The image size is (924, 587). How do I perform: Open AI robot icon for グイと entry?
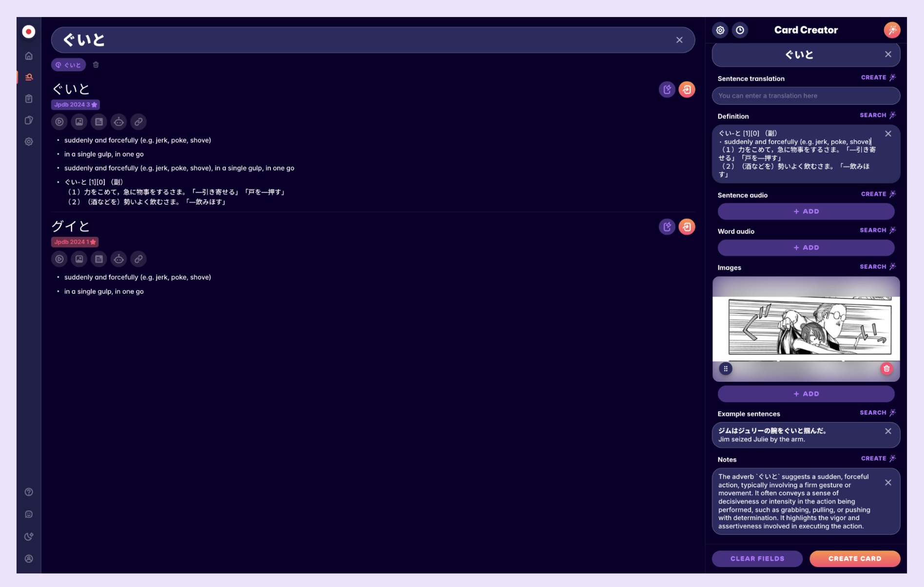coord(119,259)
